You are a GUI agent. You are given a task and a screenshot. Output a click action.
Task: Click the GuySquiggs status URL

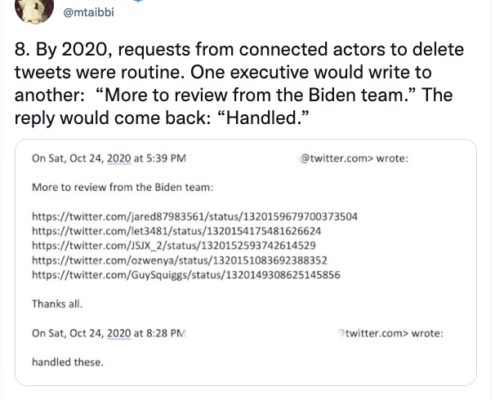pos(186,275)
